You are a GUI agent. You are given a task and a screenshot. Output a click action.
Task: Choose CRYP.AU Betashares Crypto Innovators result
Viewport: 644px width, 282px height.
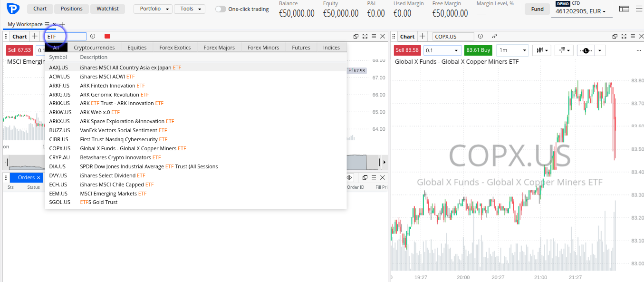[196, 157]
